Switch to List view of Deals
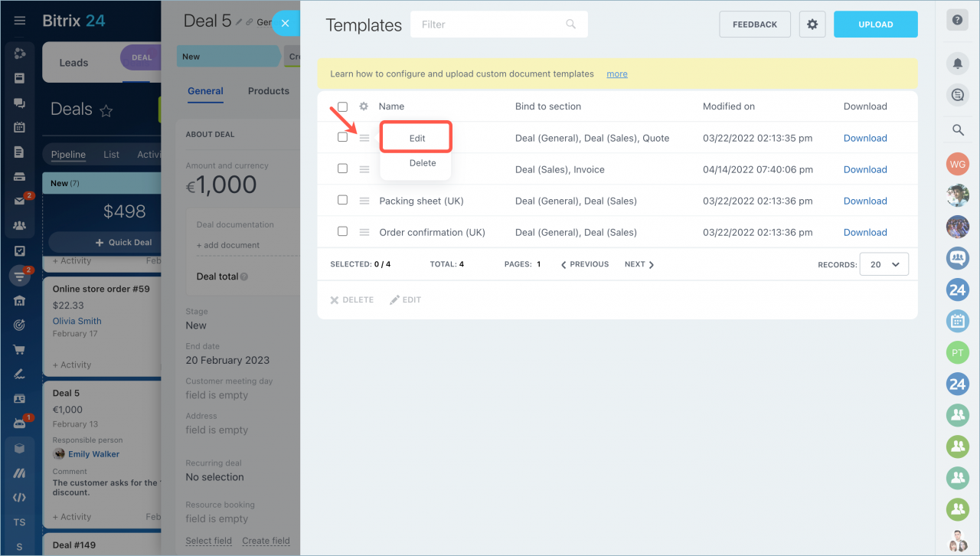Screen dimensions: 980x556 (x=112, y=154)
